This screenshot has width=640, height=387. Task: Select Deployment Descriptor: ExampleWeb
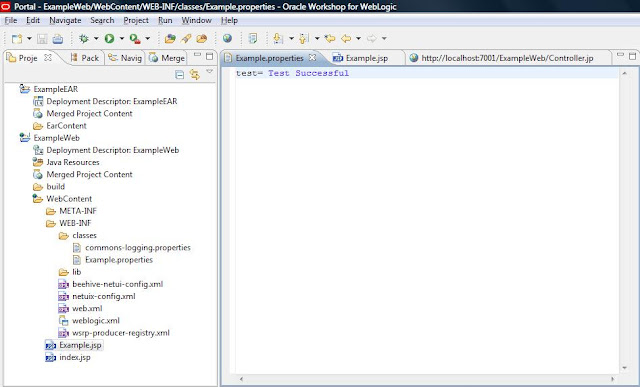[x=113, y=150]
